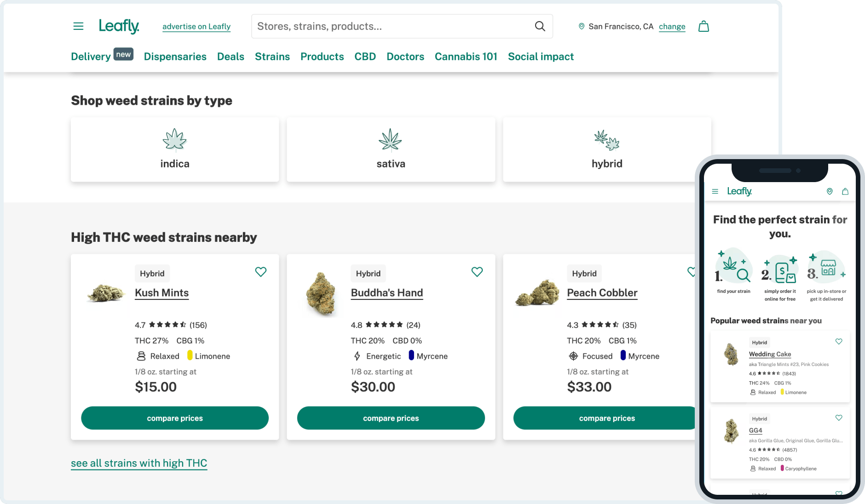Tap the GG4 bud thumbnail

(731, 431)
